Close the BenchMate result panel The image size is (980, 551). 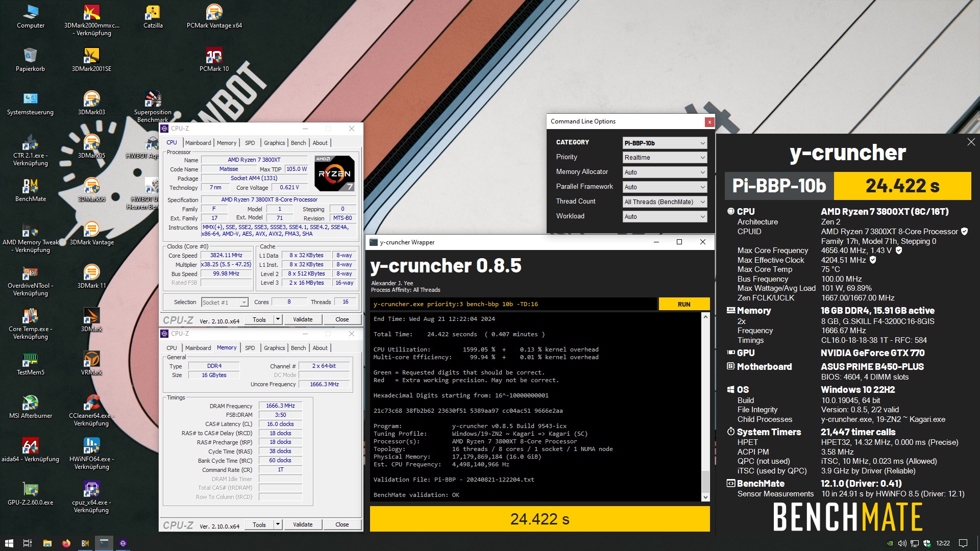971,142
